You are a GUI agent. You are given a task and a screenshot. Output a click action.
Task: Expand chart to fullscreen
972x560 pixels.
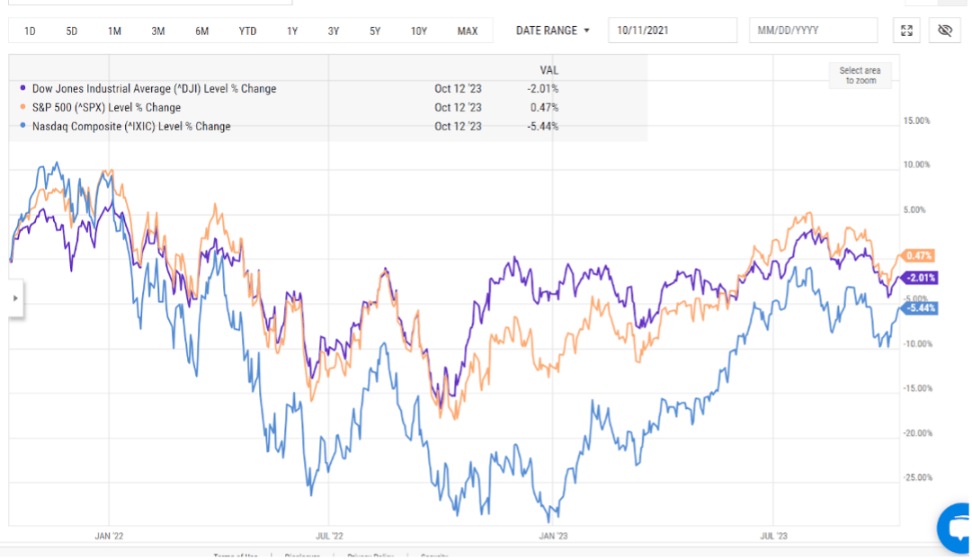click(x=906, y=31)
